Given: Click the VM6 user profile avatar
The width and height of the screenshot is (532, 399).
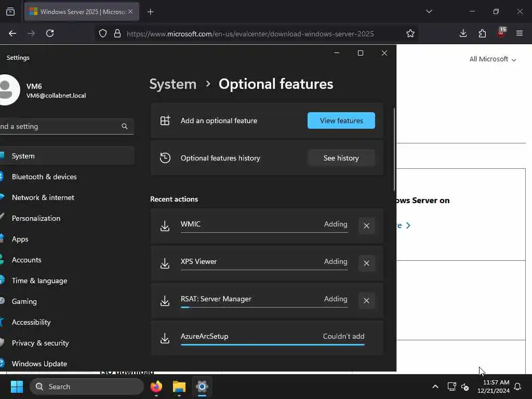Looking at the screenshot, I should tap(9, 90).
